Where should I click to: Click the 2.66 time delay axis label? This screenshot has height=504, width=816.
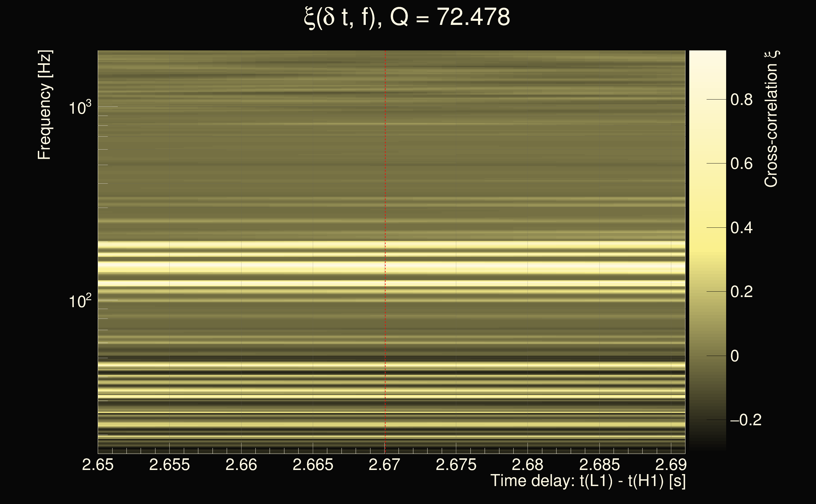pyautogui.click(x=241, y=465)
